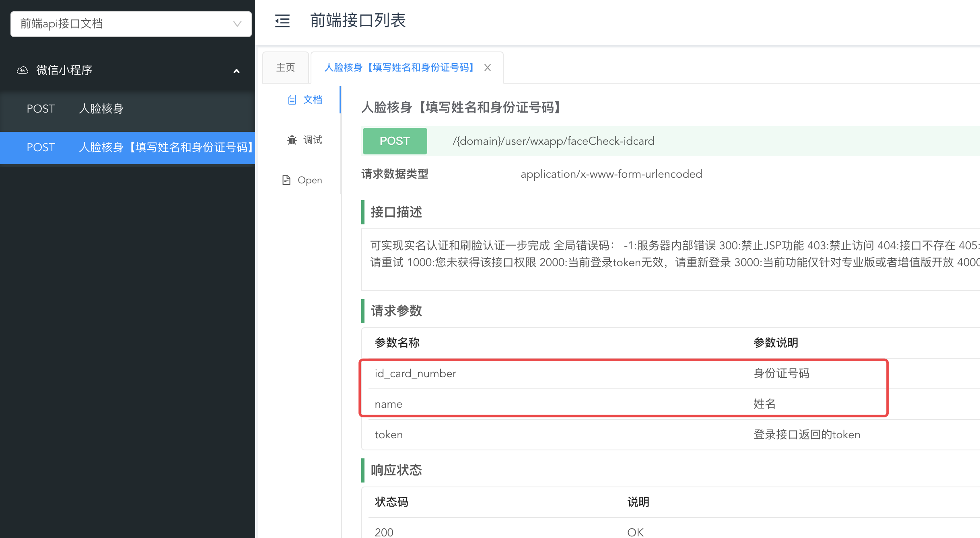Collapse the 微信小程序 group arrow
980x538 pixels.
(x=237, y=71)
